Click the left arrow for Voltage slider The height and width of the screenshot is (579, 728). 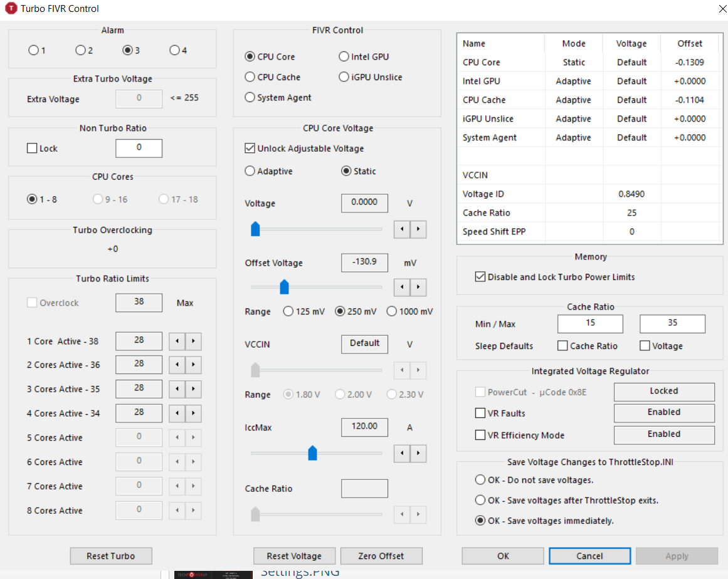point(401,229)
